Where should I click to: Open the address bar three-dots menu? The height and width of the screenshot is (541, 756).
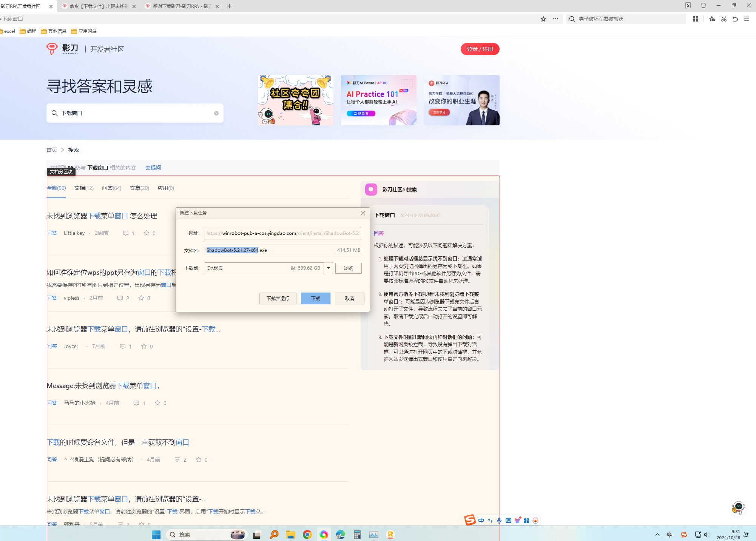(555, 19)
